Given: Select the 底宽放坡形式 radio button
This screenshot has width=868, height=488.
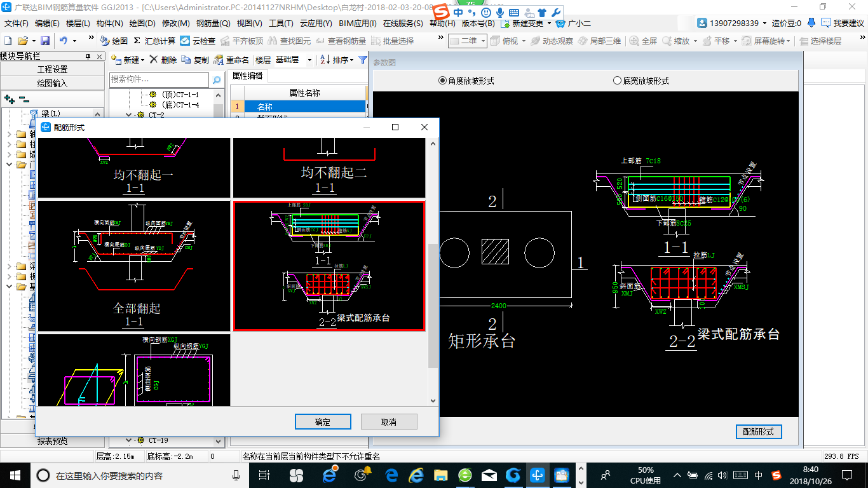Looking at the screenshot, I should click(617, 81).
